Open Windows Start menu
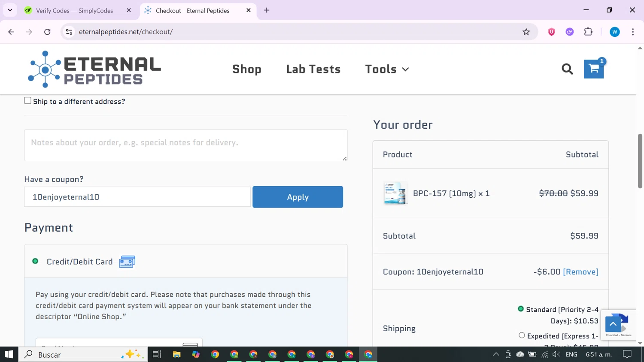This screenshot has width=644, height=362. tap(9, 354)
